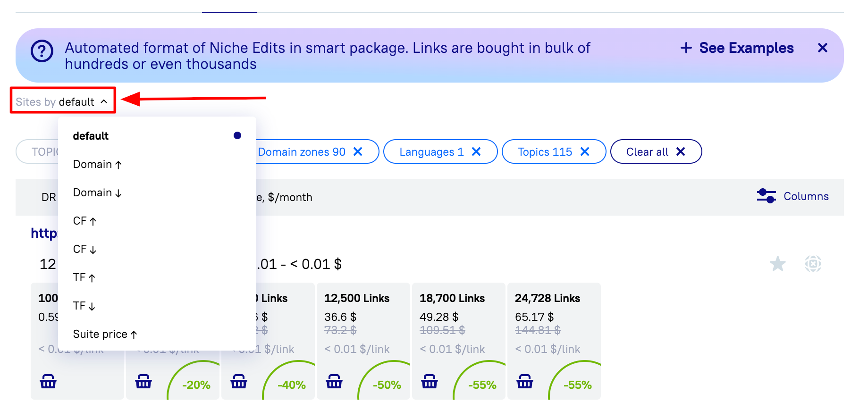Choose CF ascending sort option
Screen dimensions: 868x419
[x=157, y=221]
